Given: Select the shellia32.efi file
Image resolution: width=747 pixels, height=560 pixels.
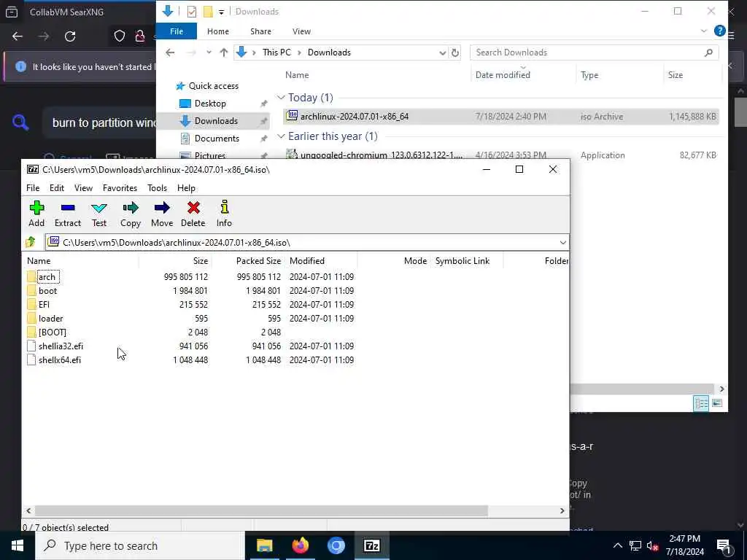Looking at the screenshot, I should [x=61, y=346].
